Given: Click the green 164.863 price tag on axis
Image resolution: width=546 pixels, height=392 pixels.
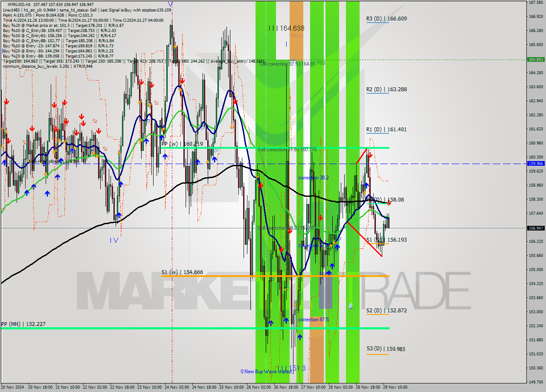Looking at the screenshot, I should [x=536, y=60].
